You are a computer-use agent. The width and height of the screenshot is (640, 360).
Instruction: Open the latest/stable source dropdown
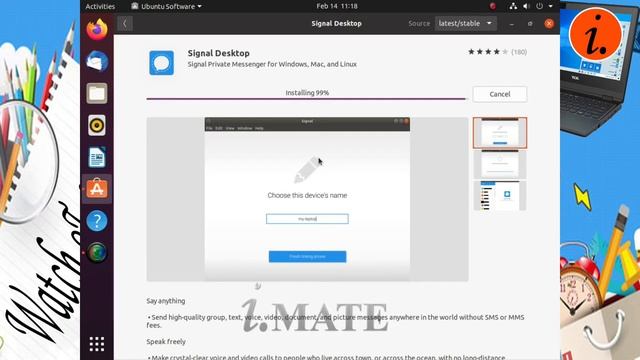tap(465, 23)
